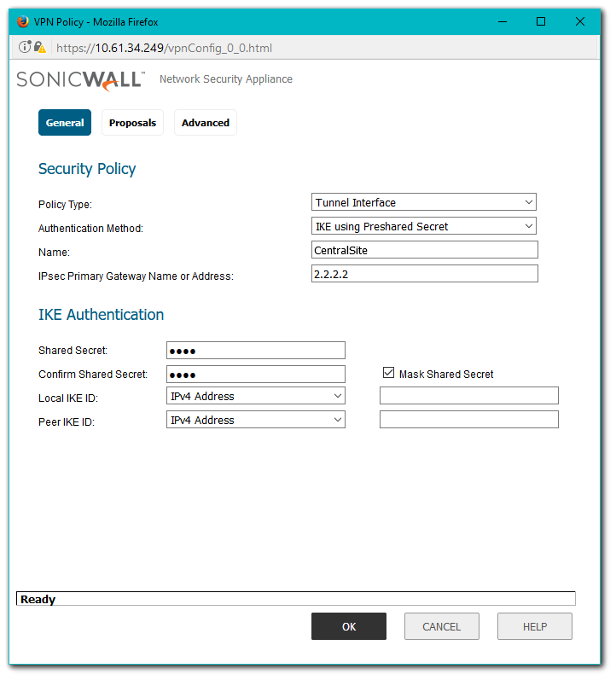Click the Confirm Shared Secret field
Viewport: 616px width, 680px height.
tap(255, 375)
